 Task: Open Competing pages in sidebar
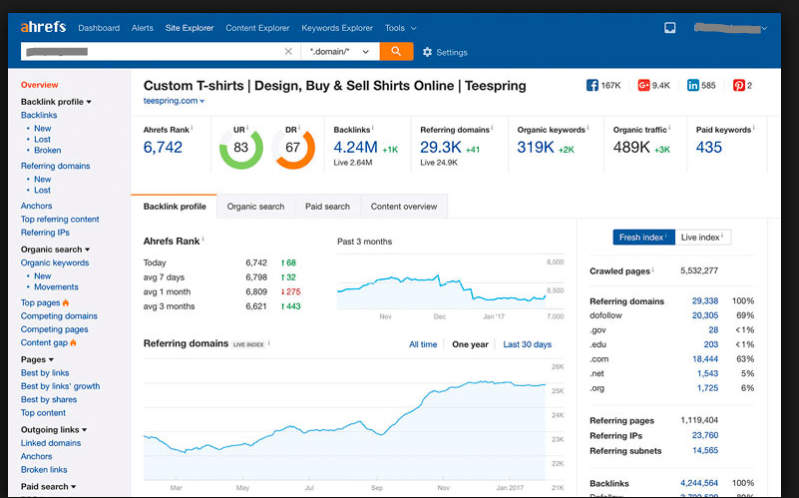(55, 329)
